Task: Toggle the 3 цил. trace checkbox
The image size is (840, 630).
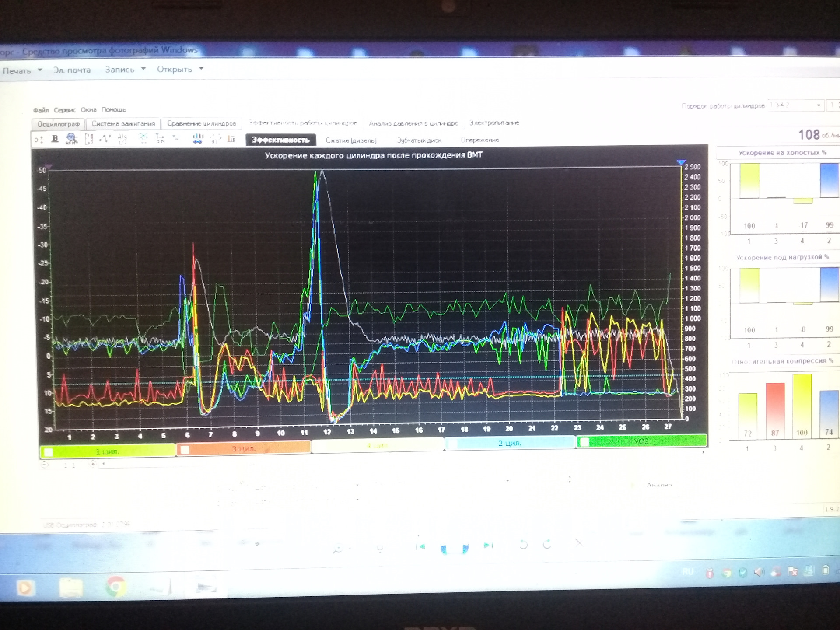Action: [185, 450]
